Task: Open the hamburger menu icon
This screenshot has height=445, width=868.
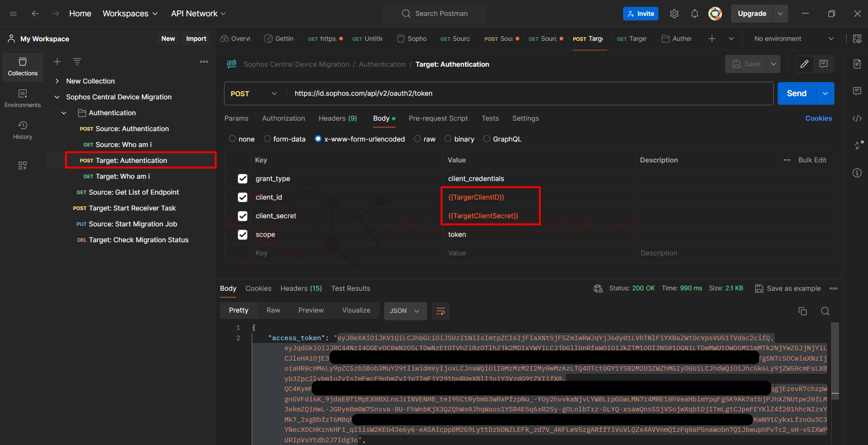Action: click(x=13, y=14)
